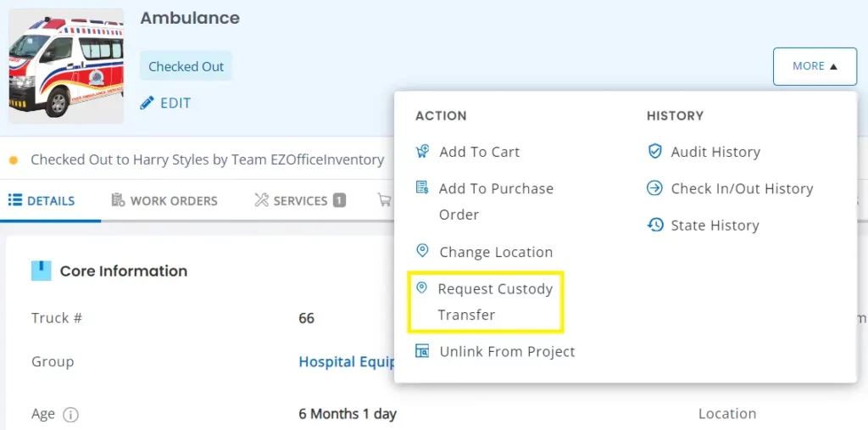Image resolution: width=868 pixels, height=430 pixels.
Task: Collapse the MORE dropdown menu
Action: [x=814, y=66]
